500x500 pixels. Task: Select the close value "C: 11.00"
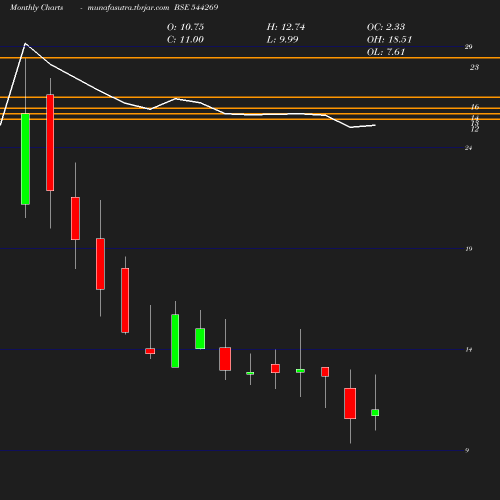pos(185,40)
